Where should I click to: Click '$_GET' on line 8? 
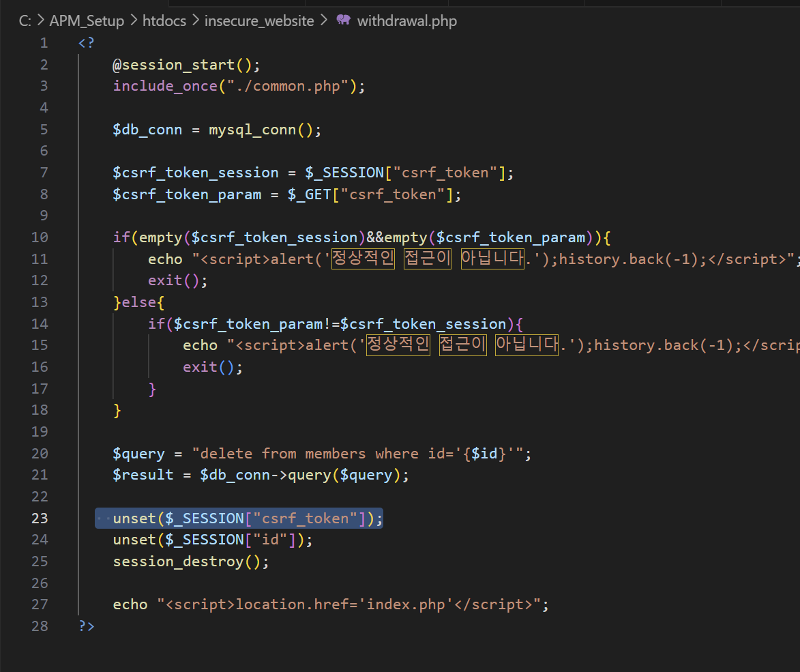tap(310, 194)
